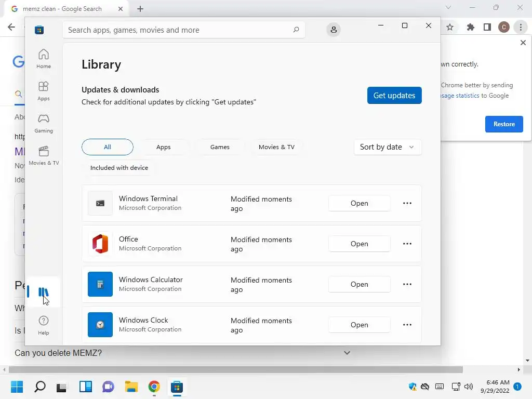Open File Explorer from taskbar
The height and width of the screenshot is (399, 532).
click(131, 387)
